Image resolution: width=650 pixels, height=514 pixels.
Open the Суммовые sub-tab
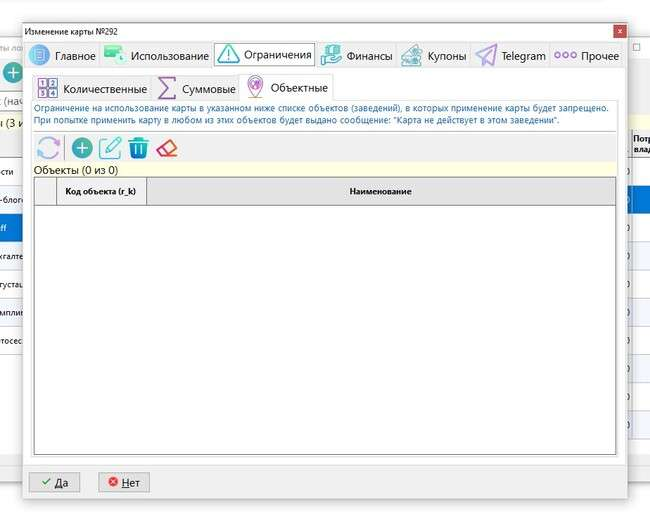point(196,89)
